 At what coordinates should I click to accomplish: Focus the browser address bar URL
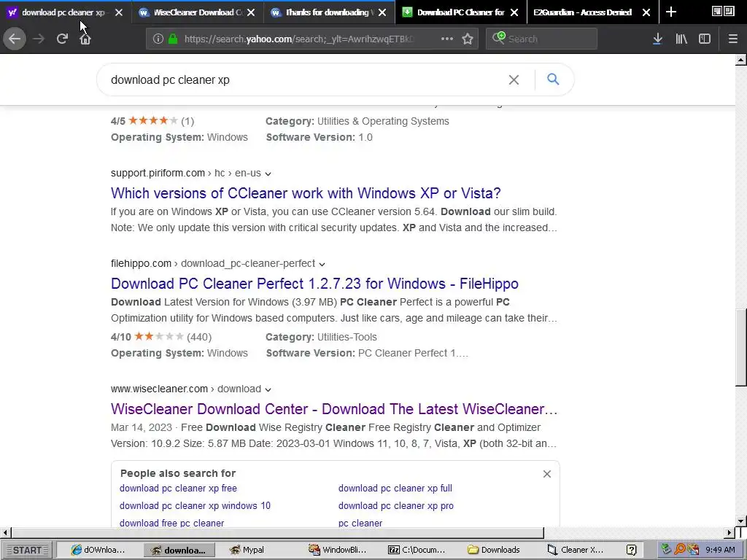(x=299, y=39)
